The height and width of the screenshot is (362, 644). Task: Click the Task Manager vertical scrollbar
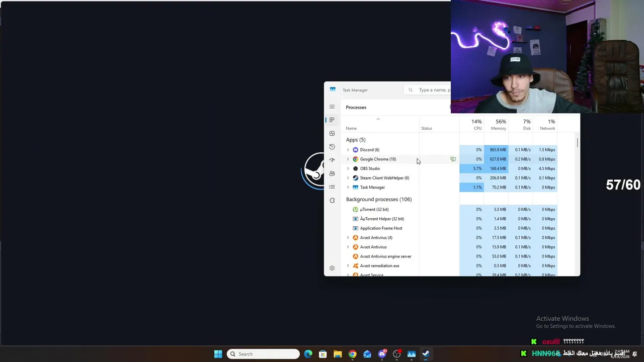[578, 143]
